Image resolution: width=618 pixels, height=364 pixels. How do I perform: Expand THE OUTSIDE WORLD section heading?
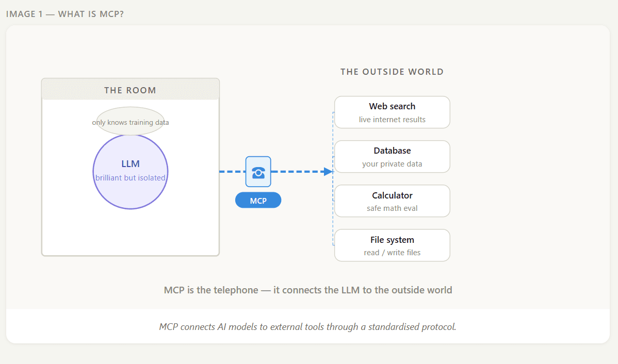coord(392,72)
